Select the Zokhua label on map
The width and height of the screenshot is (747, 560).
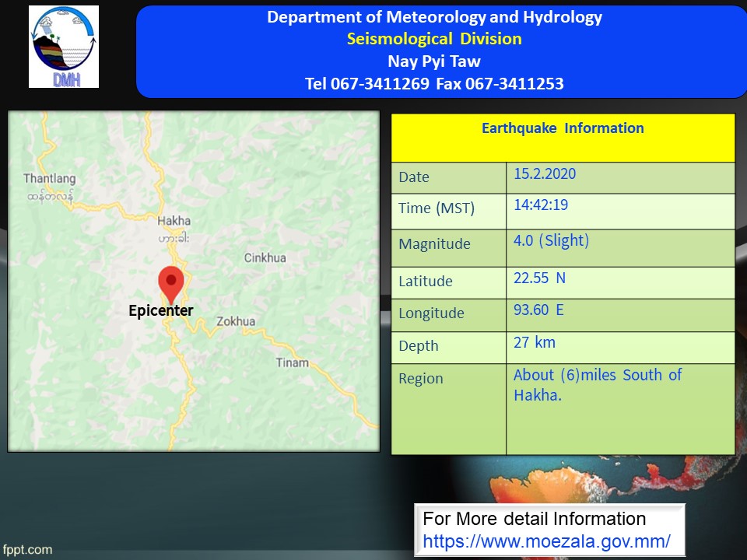pos(236,321)
